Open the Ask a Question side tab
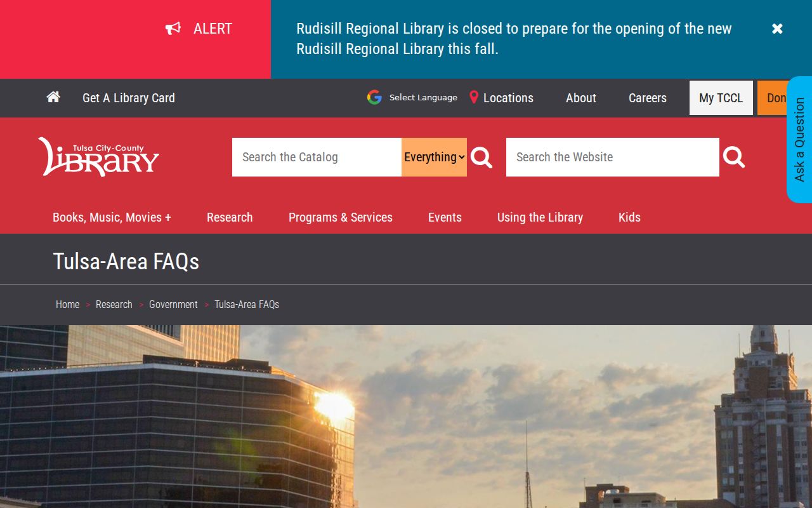Viewport: 812px width, 508px height. click(x=799, y=140)
